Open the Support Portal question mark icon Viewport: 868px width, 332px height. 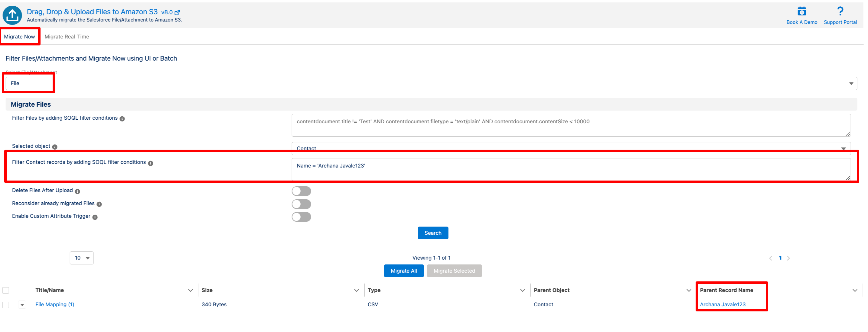pyautogui.click(x=840, y=12)
